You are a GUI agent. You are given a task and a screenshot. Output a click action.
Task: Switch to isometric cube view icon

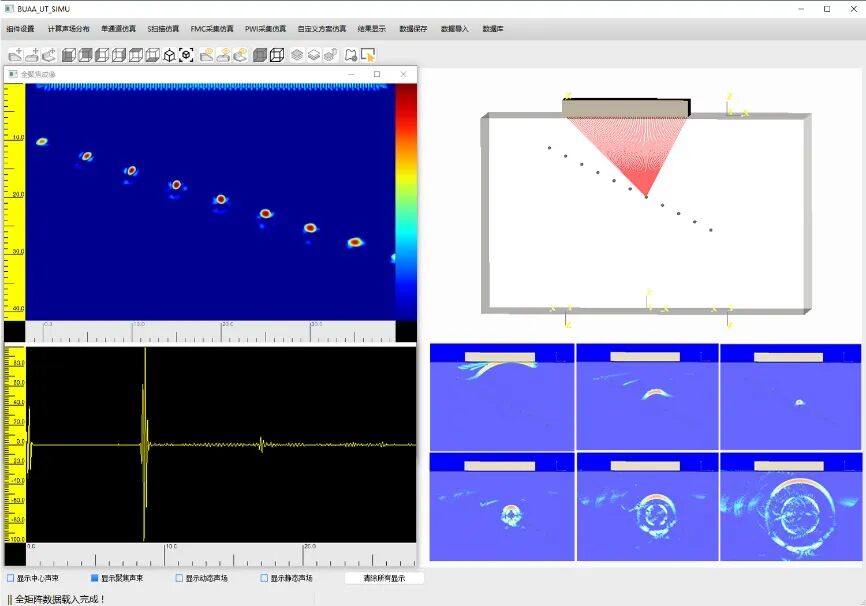(x=170, y=55)
